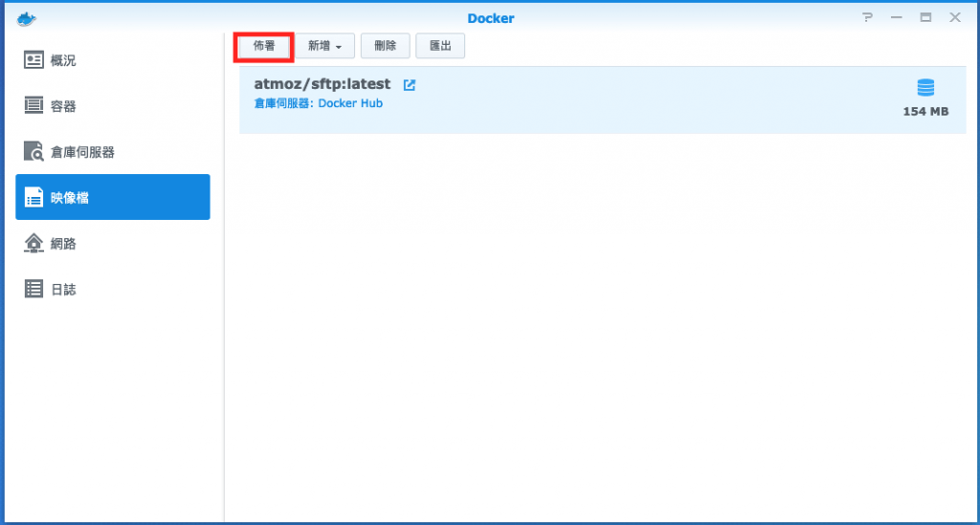Select the atmoz/sftp:latest image name
Image resolution: width=980 pixels, height=525 pixels.
322,84
